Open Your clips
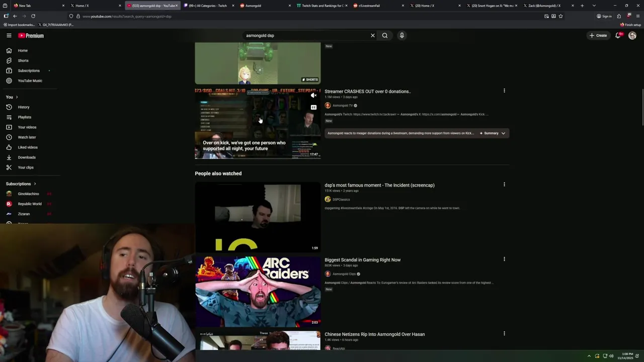This screenshot has height=362, width=644. click(x=26, y=167)
